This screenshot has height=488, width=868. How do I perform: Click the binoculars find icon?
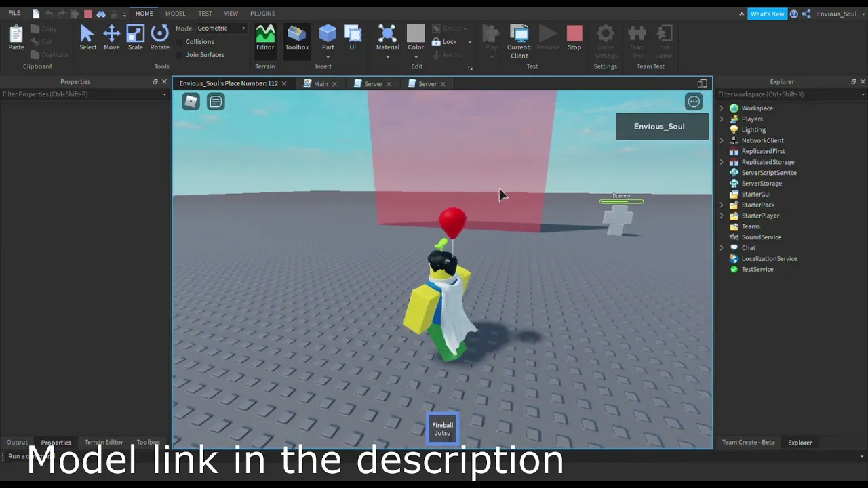(101, 14)
